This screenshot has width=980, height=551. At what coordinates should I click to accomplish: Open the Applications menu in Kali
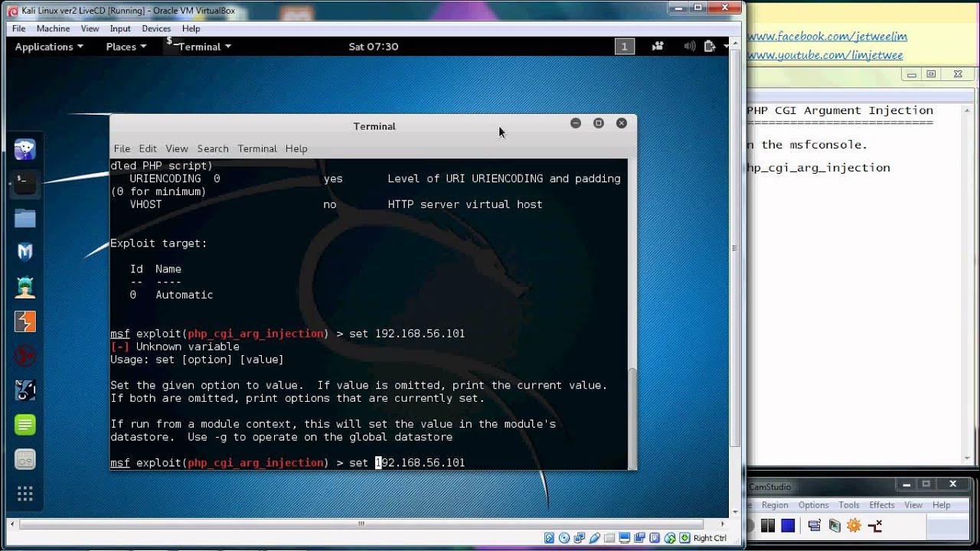pos(49,47)
